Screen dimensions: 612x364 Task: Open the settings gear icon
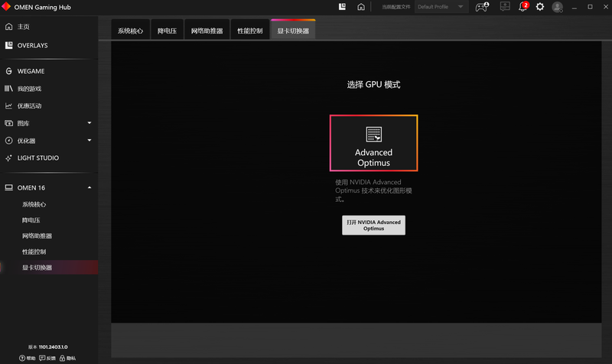[x=540, y=7]
